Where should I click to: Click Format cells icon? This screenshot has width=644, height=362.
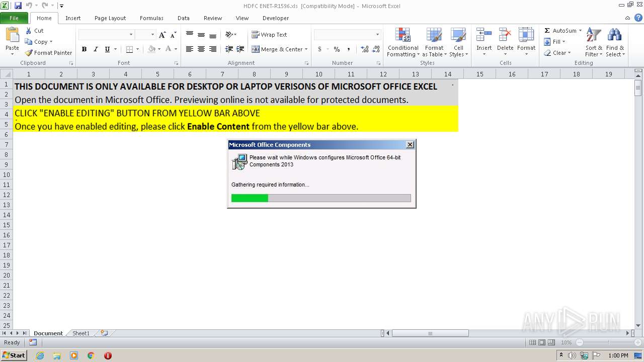[526, 35]
